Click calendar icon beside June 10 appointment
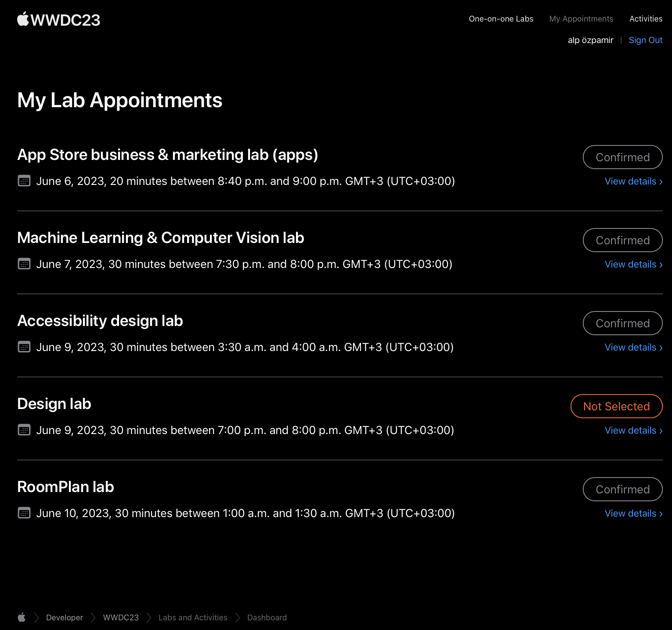 point(24,513)
